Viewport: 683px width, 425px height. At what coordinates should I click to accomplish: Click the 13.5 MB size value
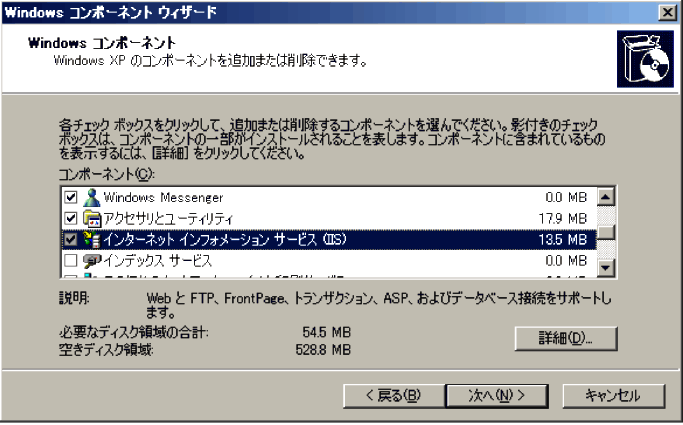[x=563, y=239]
